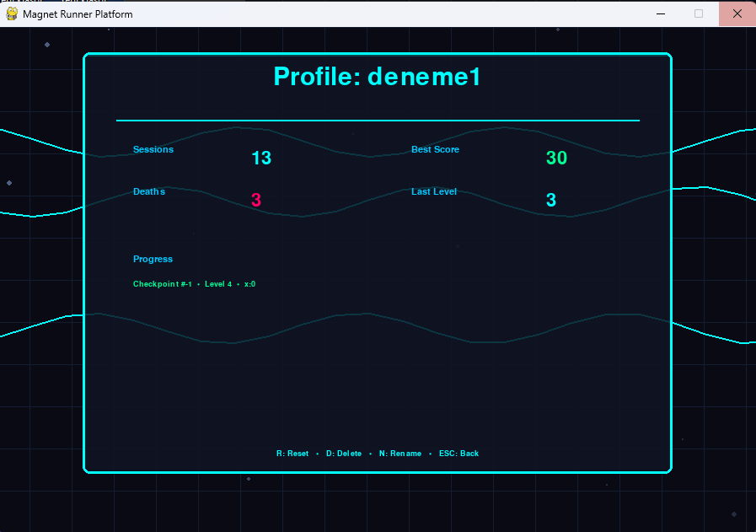
Task: Click the Progress section heading
Action: tap(153, 260)
